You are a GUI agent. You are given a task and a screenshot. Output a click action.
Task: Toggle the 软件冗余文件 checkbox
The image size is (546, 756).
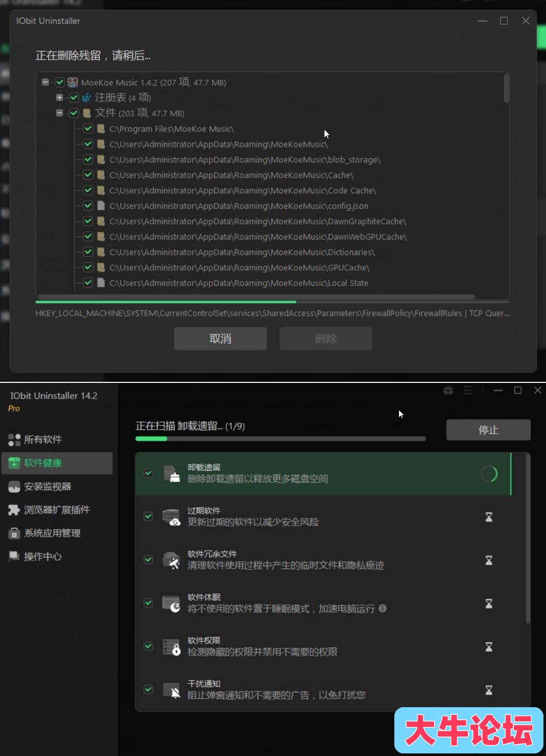pyautogui.click(x=149, y=560)
